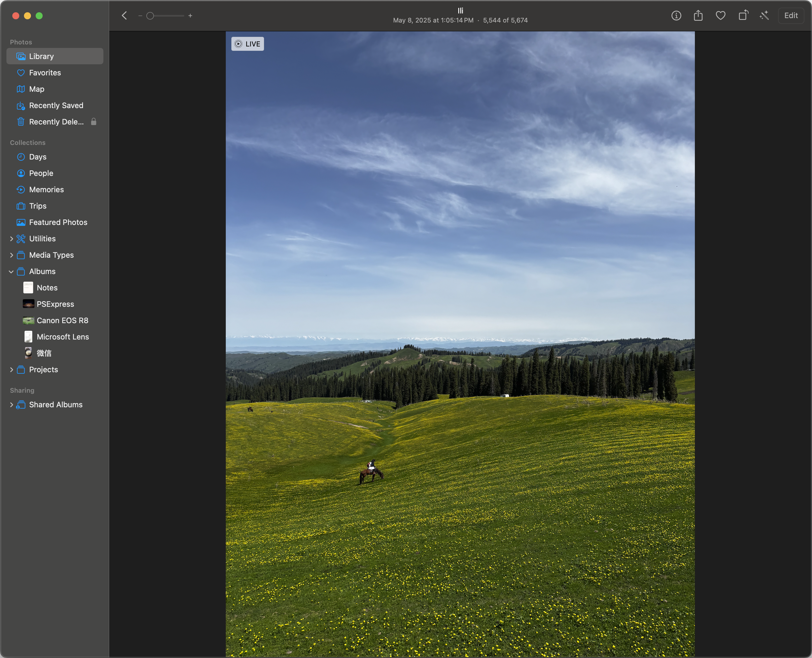The image size is (812, 658).
Task: Click the zoom in plus icon
Action: (190, 15)
